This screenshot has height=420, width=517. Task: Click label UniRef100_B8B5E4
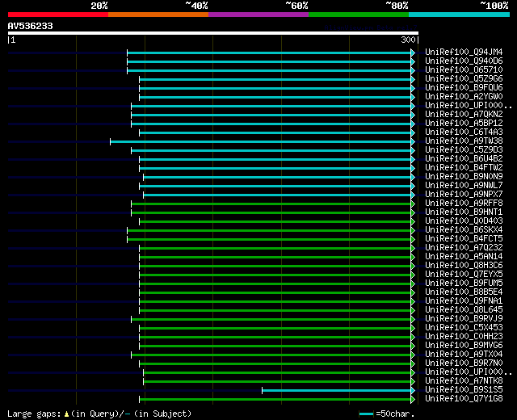[464, 292]
